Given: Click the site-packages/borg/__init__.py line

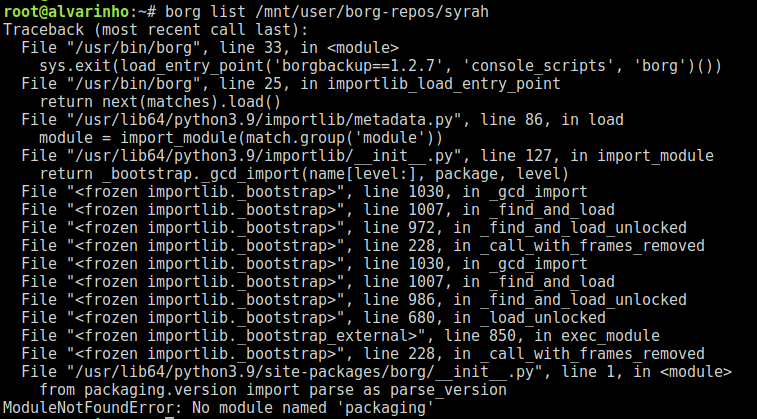Looking at the screenshot, I should [x=377, y=372].
